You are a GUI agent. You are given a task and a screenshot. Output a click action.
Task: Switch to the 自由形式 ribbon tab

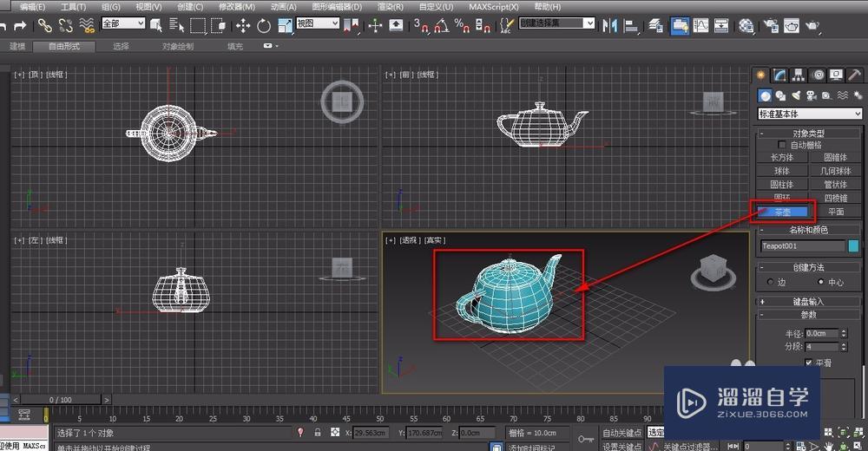pos(64,47)
